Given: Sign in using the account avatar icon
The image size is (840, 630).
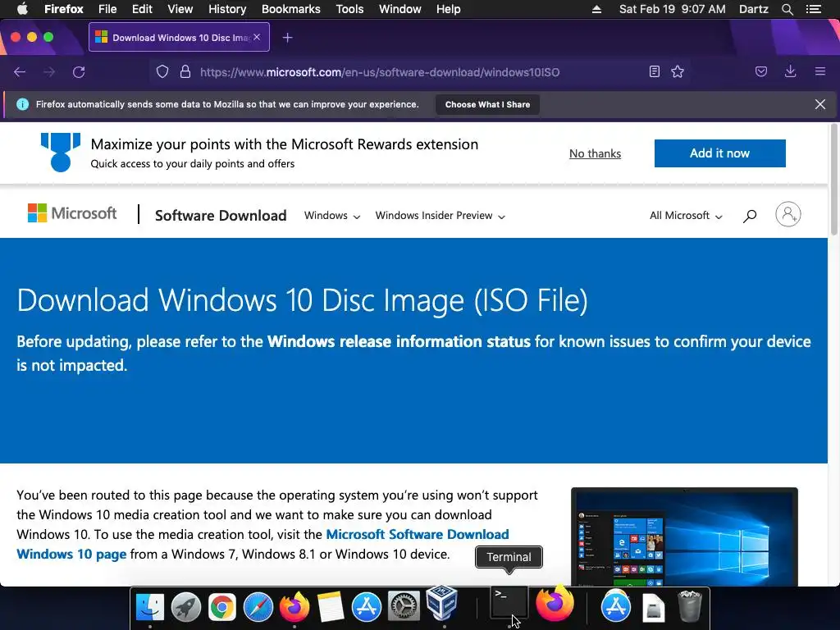Looking at the screenshot, I should [x=788, y=214].
